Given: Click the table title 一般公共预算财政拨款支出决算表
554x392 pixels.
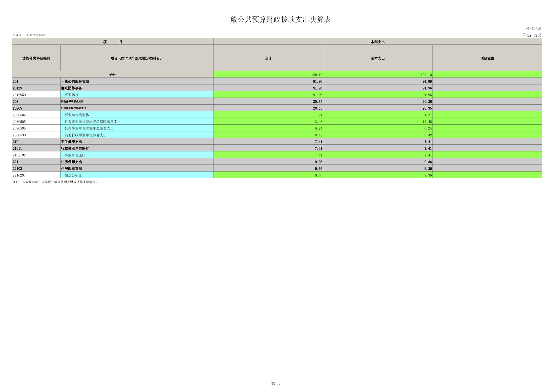Looking at the screenshot, I should coord(277,20).
